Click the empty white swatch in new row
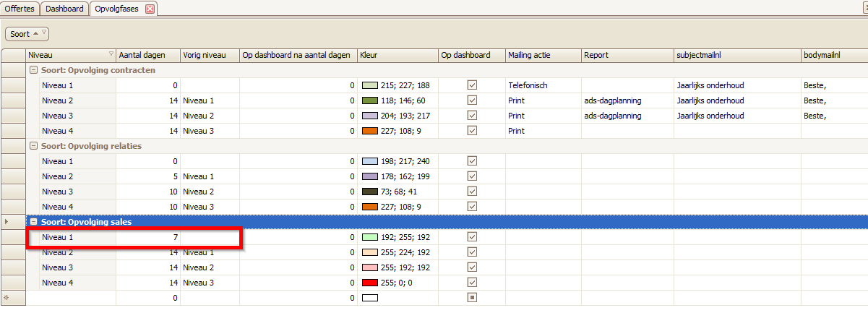 coord(370,298)
